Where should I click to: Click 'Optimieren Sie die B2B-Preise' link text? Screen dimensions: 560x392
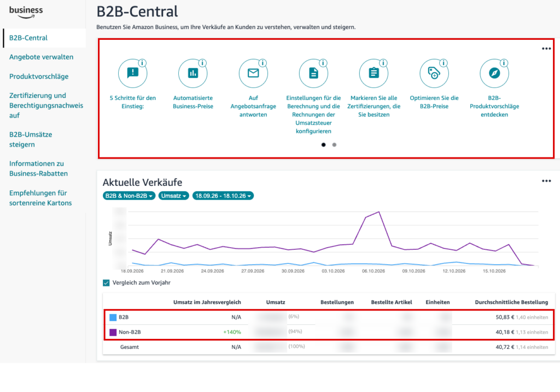(x=434, y=102)
